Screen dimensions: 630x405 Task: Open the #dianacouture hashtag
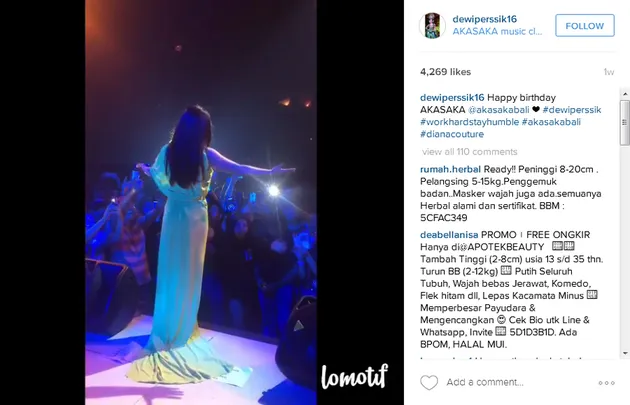click(452, 134)
